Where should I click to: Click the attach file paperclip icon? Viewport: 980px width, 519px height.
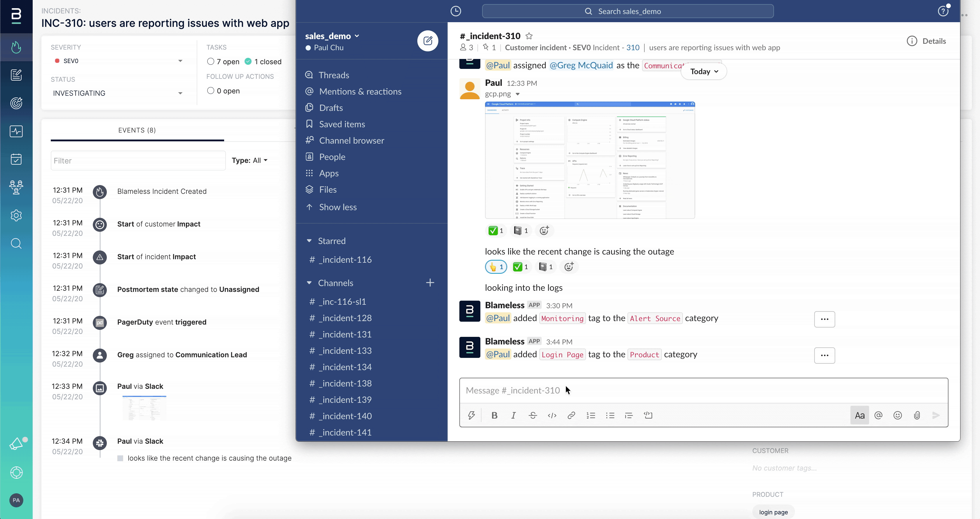click(917, 415)
